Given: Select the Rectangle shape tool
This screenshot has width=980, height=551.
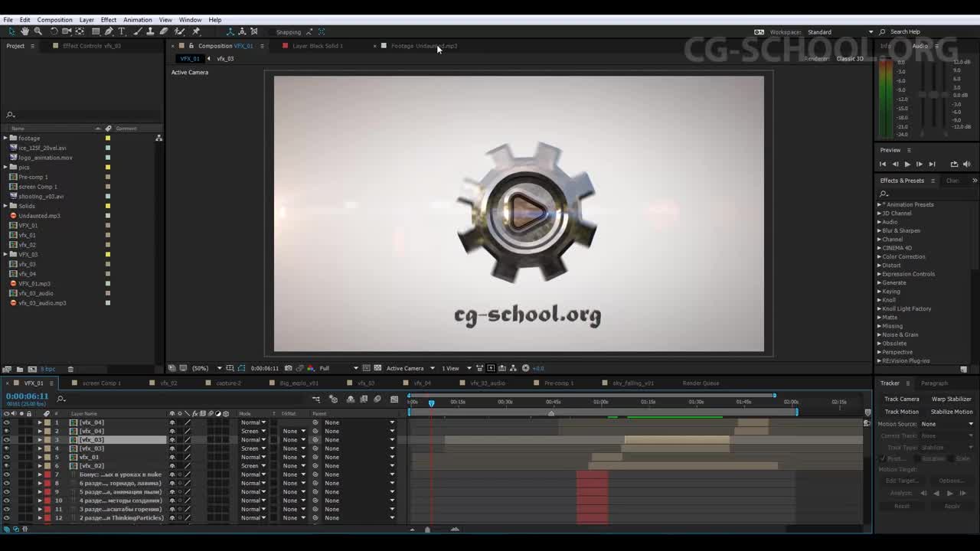Looking at the screenshot, I should point(96,31).
